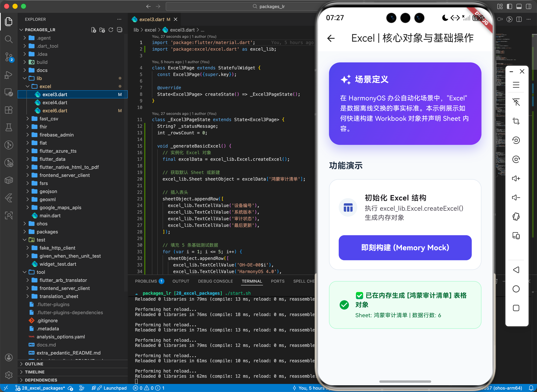This screenshot has height=392, width=537.
Task: Click Launchpad in status bar
Action: (115, 388)
